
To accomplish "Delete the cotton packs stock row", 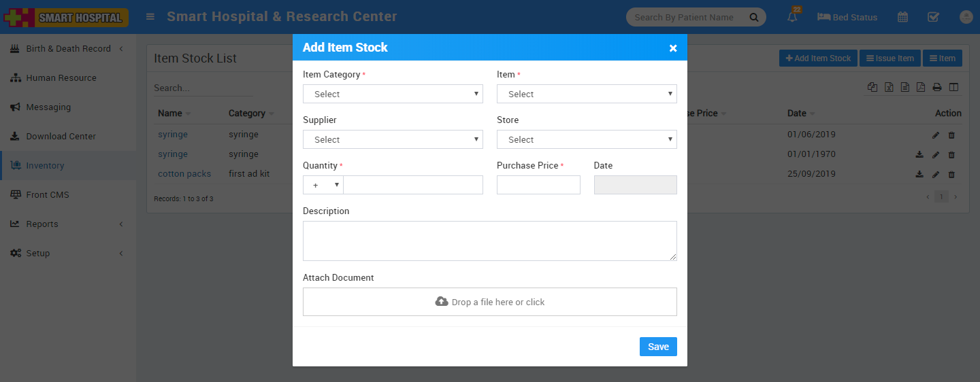I will pyautogui.click(x=951, y=175).
